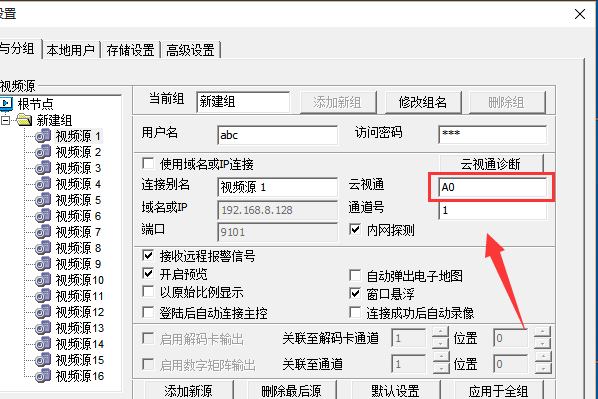This screenshot has width=598, height=399.
Task: Click the 修改组名 button
Action: 423,102
